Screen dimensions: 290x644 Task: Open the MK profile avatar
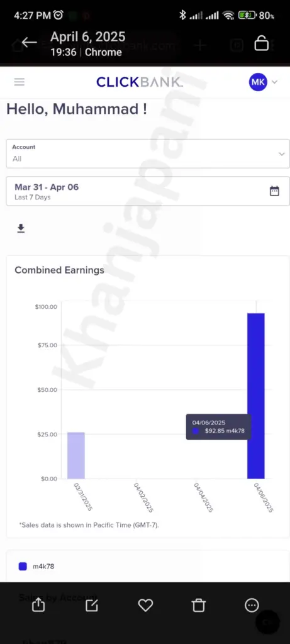pos(258,82)
